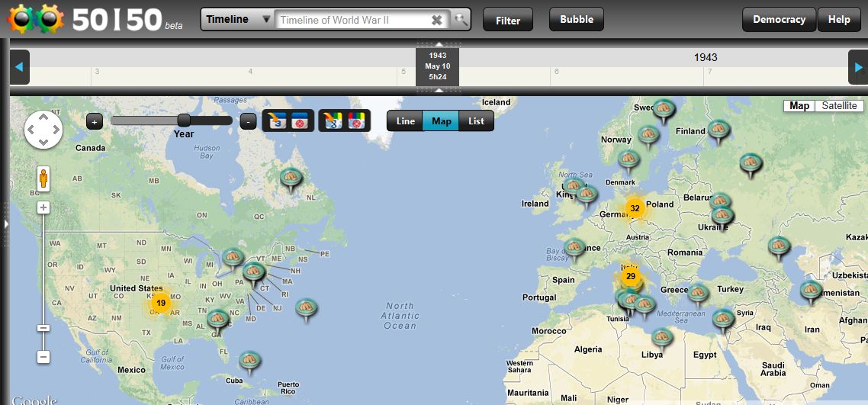
Task: Switch to the Line view tab
Action: (x=405, y=121)
